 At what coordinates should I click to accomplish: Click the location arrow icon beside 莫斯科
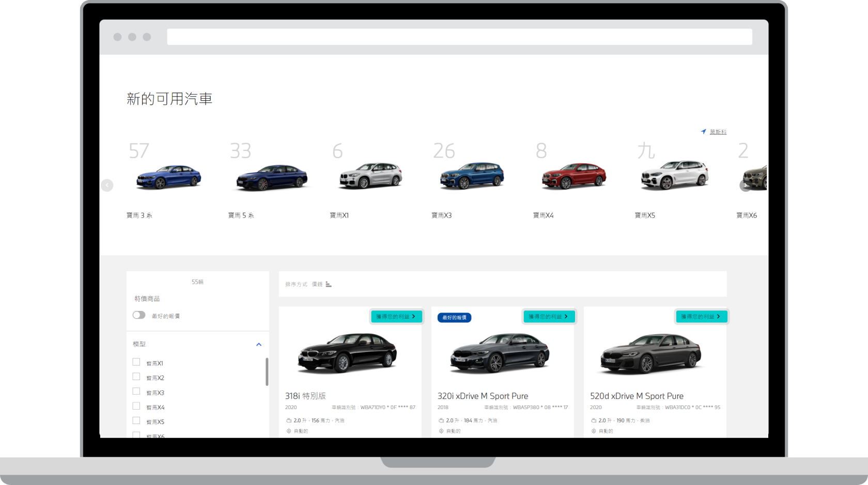[703, 132]
